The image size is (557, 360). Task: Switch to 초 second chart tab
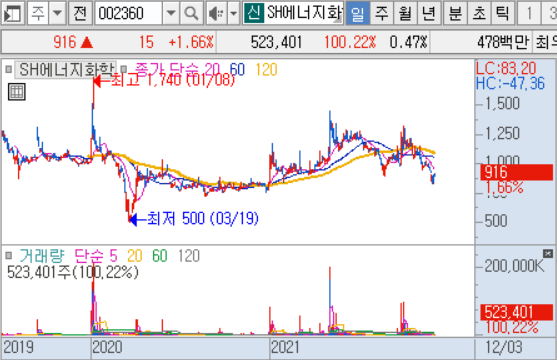point(479,14)
